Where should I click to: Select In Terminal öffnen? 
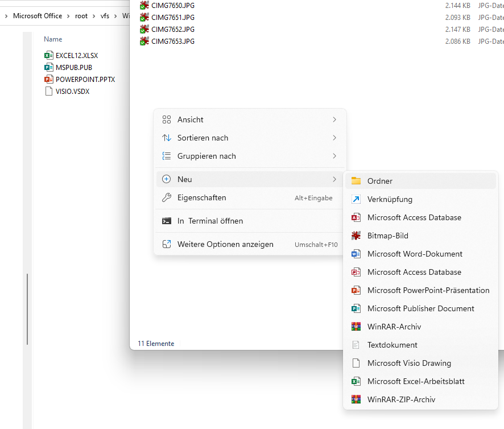[x=250, y=221]
